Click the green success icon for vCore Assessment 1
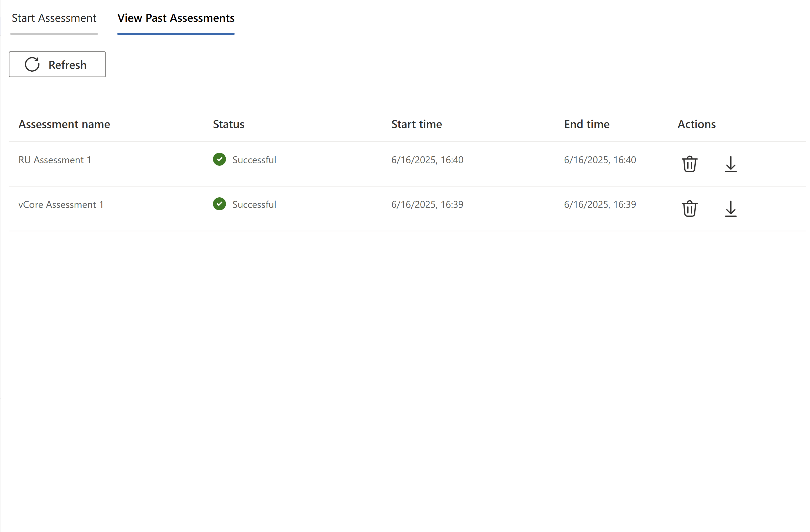This screenshot has height=532, width=810. pyautogui.click(x=219, y=204)
